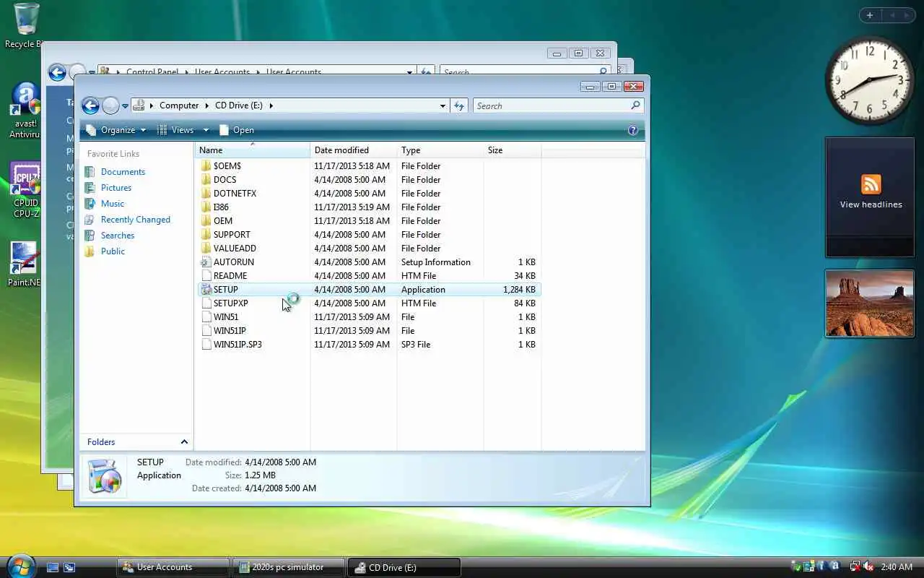Open Public in Favorite Links
The height and width of the screenshot is (578, 924).
click(x=113, y=251)
